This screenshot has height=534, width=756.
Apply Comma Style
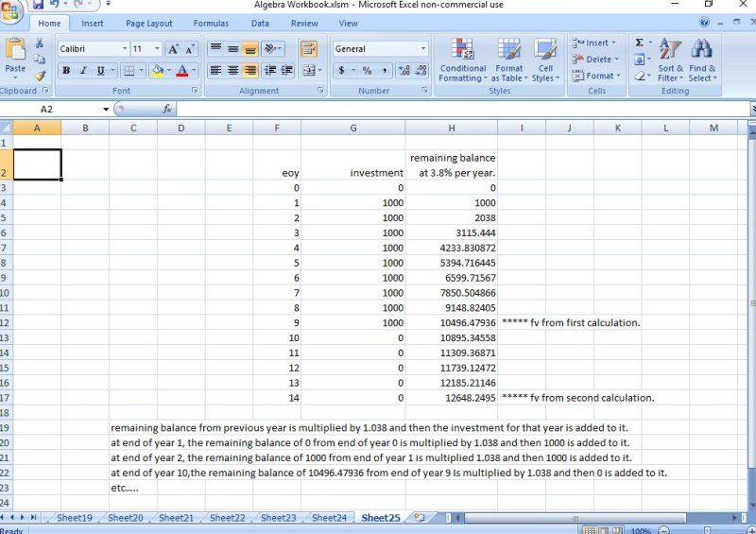385,71
